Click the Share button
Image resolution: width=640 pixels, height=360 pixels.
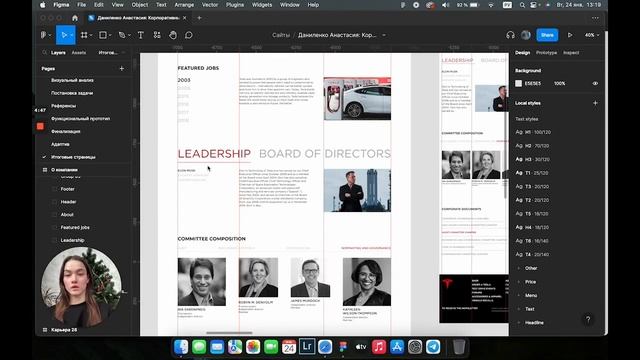tap(547, 35)
